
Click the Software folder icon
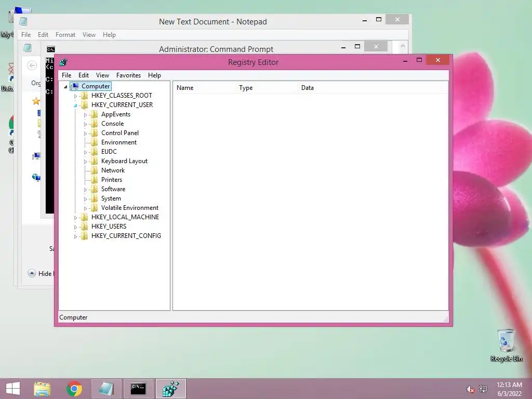click(95, 189)
